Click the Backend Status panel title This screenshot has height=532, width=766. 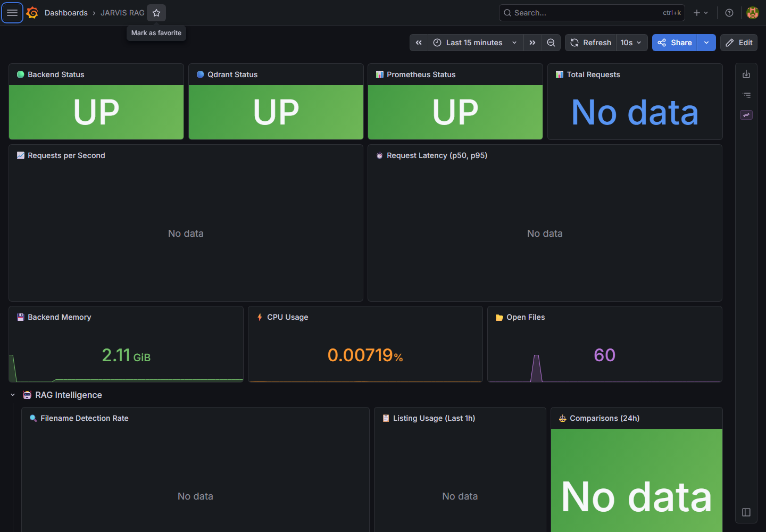coord(56,74)
